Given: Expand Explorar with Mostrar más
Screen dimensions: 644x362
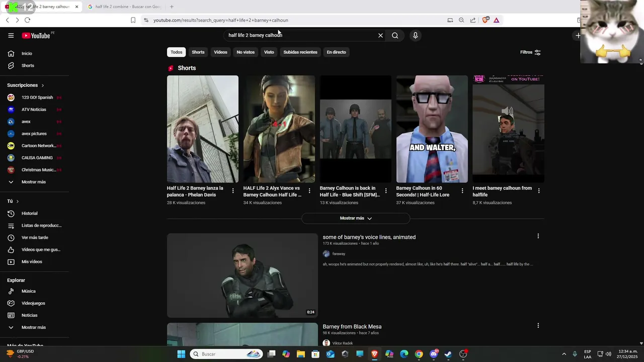Looking at the screenshot, I should [x=34, y=327].
